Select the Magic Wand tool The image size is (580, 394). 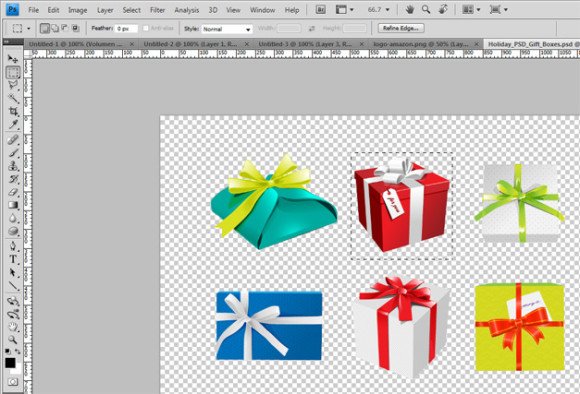(x=13, y=98)
